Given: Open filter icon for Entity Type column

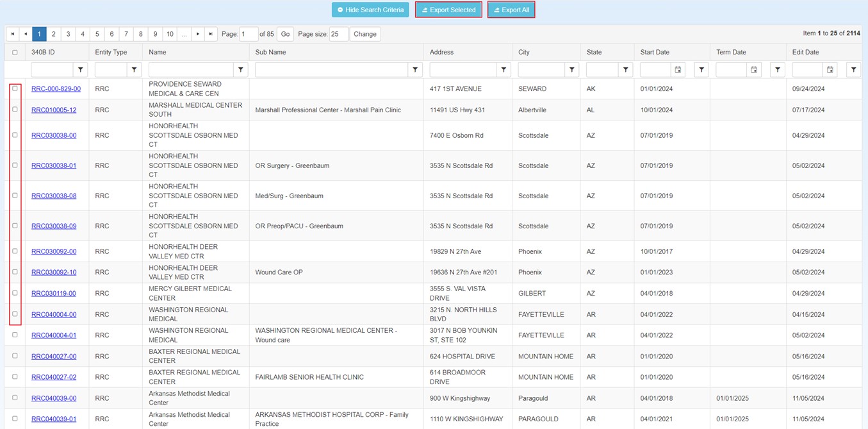Looking at the screenshot, I should pyautogui.click(x=134, y=69).
